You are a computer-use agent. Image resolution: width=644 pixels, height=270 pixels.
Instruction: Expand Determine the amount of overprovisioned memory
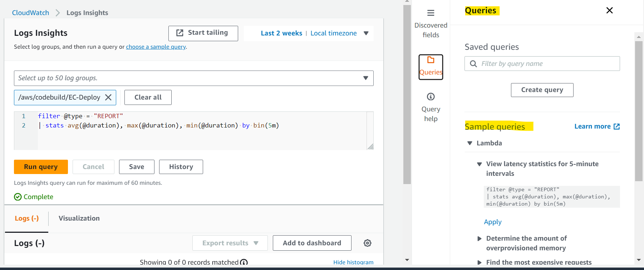tap(480, 238)
